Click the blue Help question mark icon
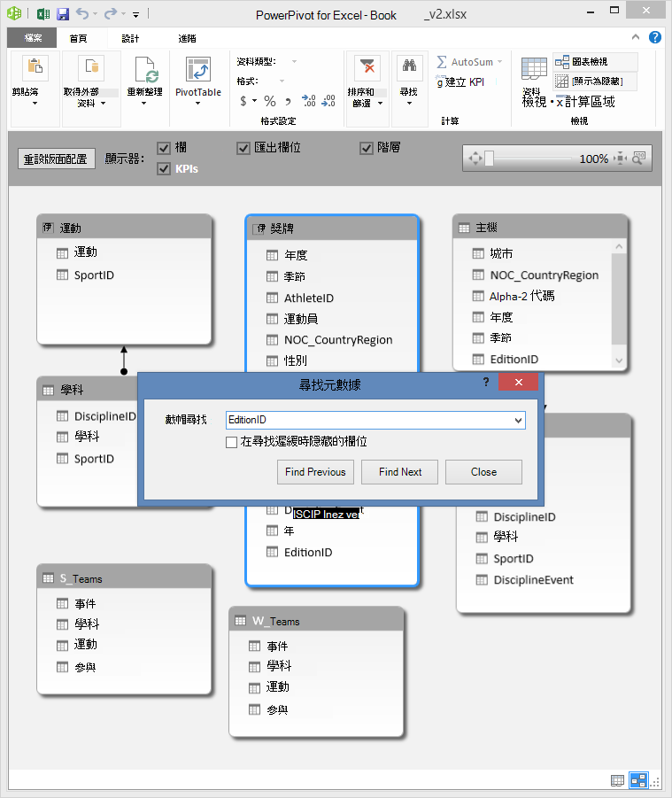This screenshot has width=672, height=798. [x=654, y=37]
